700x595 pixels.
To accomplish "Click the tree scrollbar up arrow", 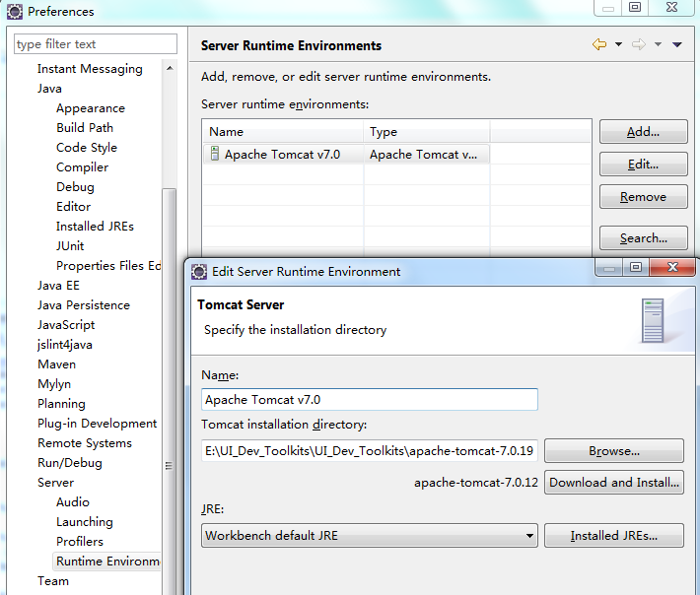I will [x=170, y=68].
